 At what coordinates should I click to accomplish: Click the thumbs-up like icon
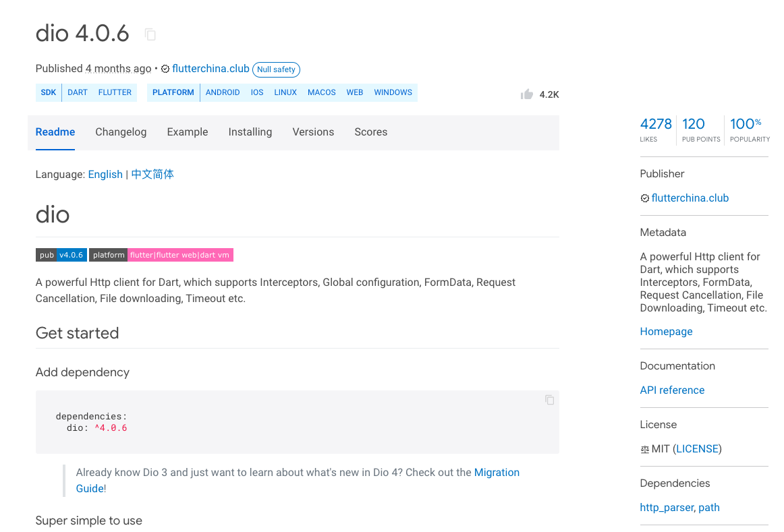click(x=527, y=94)
